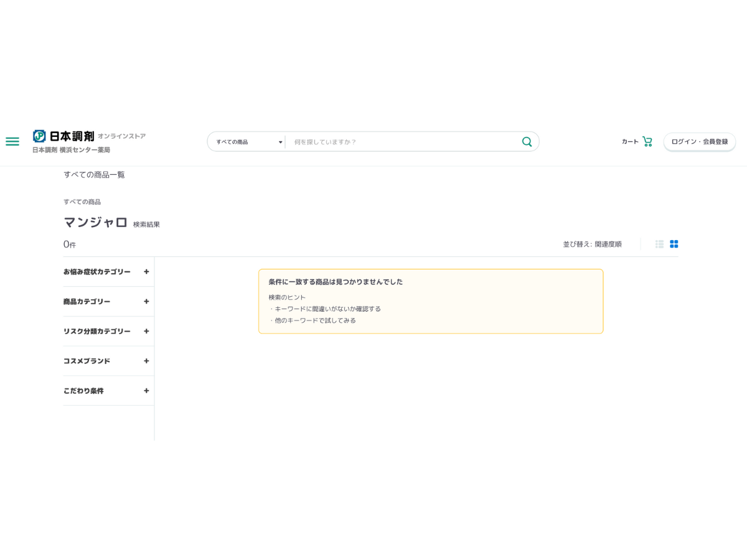Expand the お悩み症状カテゴリー filter
This screenshot has width=747, height=560.
[106, 272]
